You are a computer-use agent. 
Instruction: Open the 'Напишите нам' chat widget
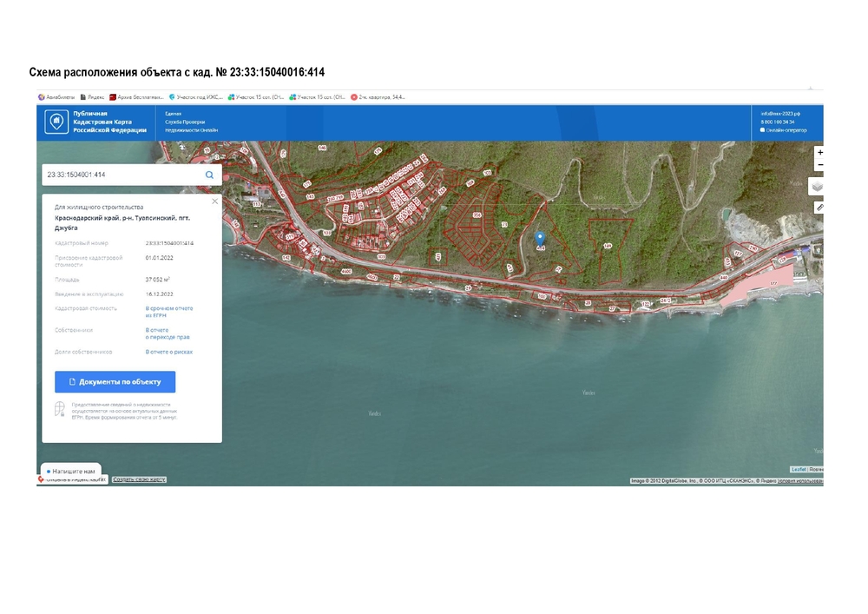pyautogui.click(x=71, y=471)
